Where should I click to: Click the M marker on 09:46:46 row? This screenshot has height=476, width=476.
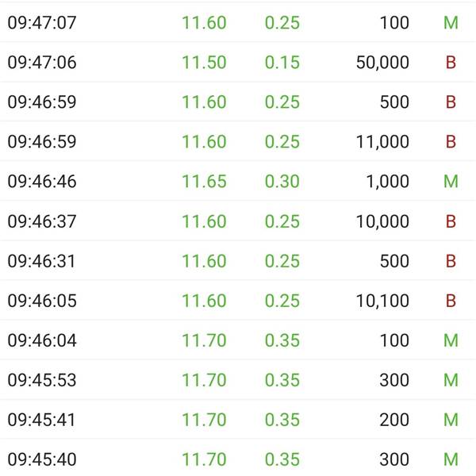click(x=451, y=182)
